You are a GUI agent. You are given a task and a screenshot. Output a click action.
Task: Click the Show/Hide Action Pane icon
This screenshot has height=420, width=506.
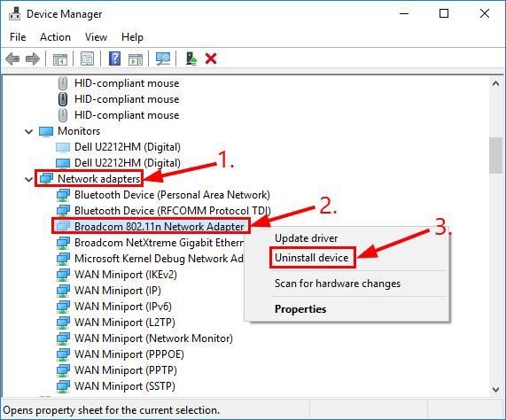(x=136, y=59)
